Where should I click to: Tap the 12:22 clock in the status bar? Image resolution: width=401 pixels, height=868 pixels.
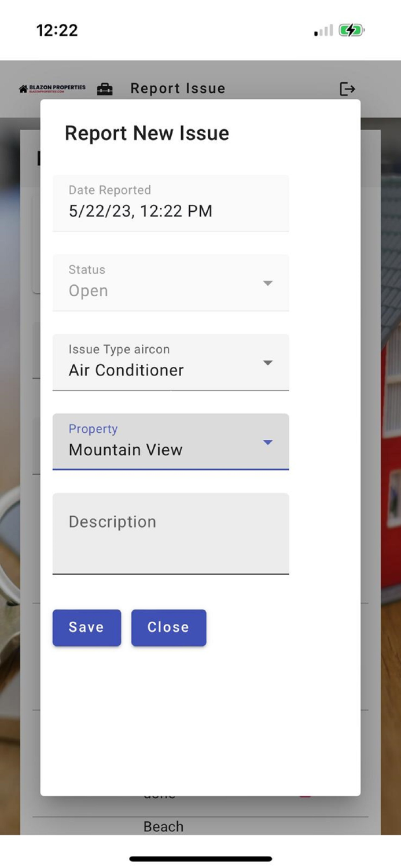click(57, 30)
